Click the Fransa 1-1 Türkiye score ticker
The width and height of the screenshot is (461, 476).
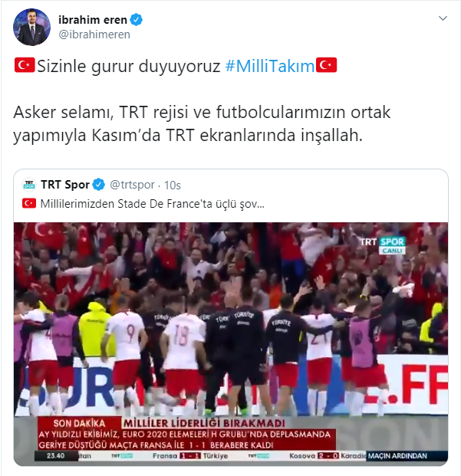pos(190,456)
